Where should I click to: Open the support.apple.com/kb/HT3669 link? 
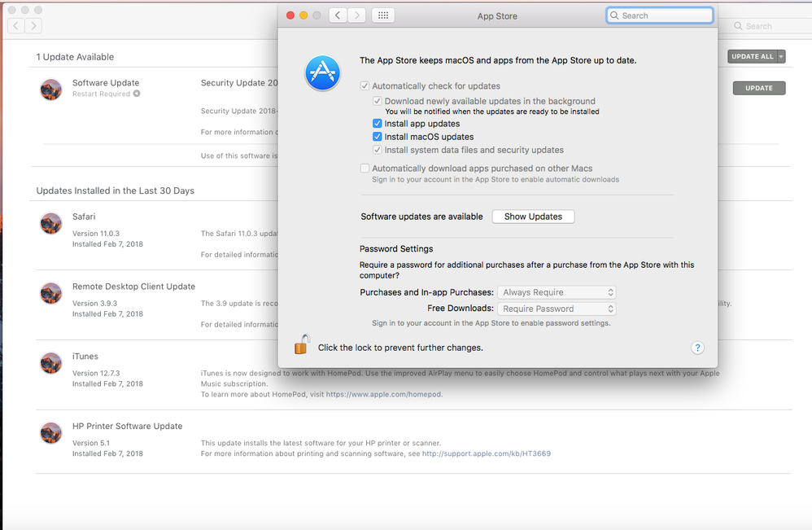tap(487, 453)
